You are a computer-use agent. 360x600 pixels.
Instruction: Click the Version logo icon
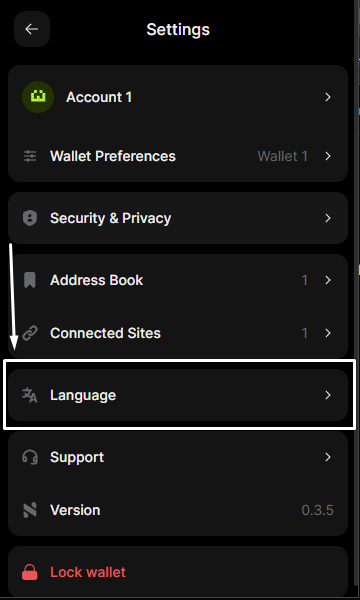tap(30, 510)
